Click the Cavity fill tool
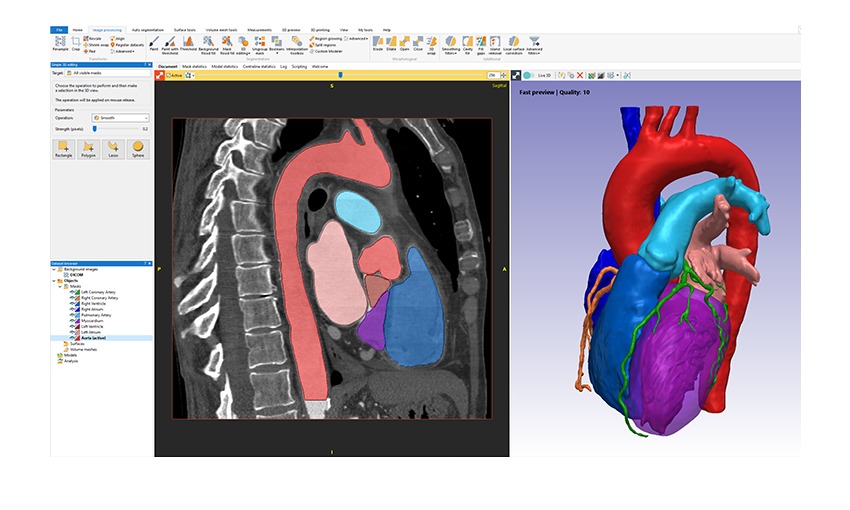 (466, 45)
